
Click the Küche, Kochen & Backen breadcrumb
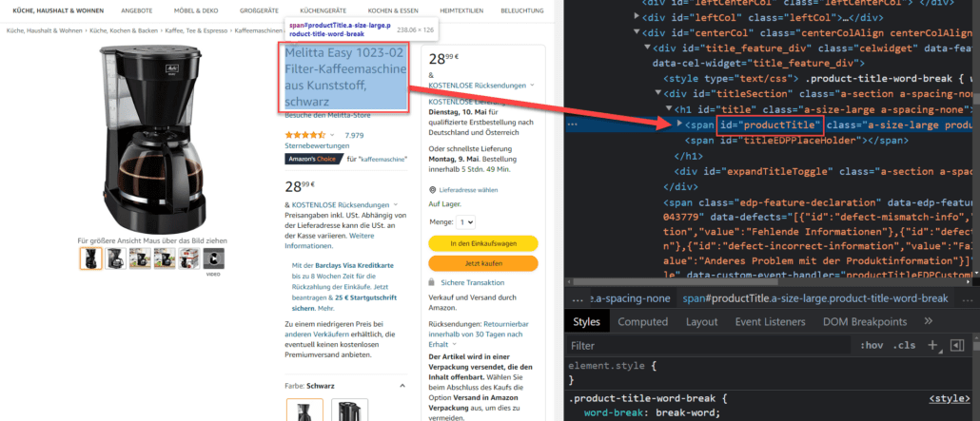click(x=125, y=30)
